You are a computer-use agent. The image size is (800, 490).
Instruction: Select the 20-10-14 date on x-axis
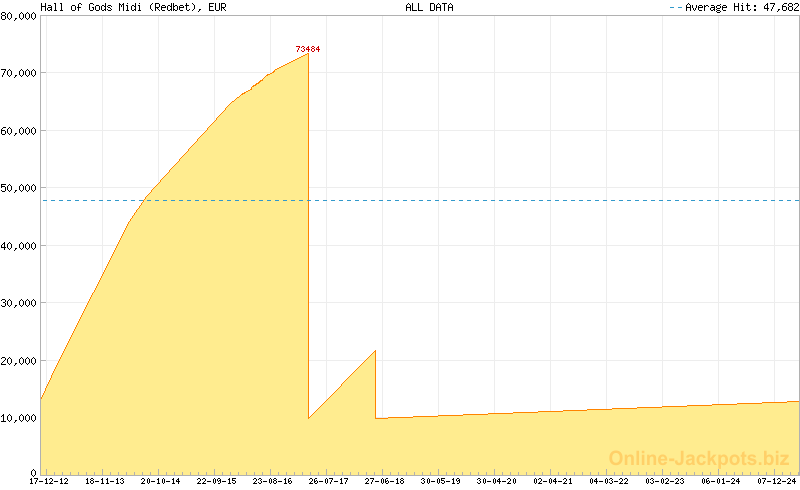[x=160, y=481]
